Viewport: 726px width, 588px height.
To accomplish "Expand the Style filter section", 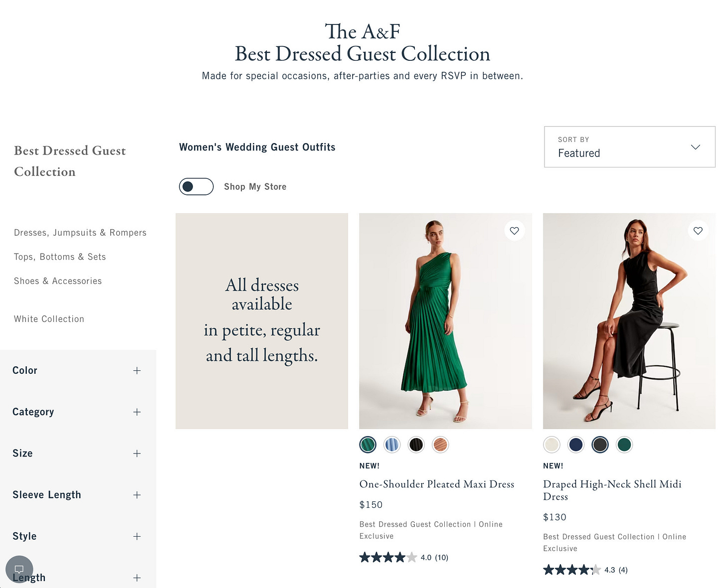I will 78,536.
